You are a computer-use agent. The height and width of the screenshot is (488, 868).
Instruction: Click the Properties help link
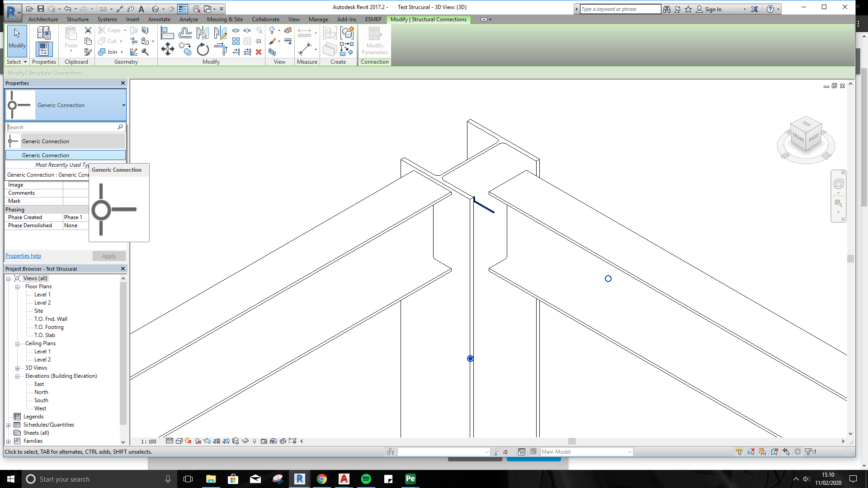coord(23,255)
